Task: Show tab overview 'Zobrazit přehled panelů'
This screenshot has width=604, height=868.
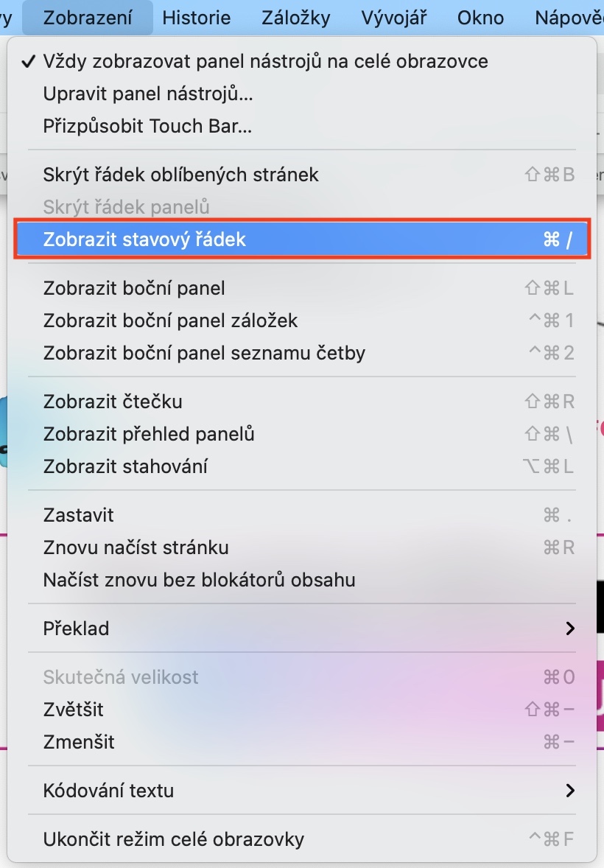Action: tap(149, 434)
